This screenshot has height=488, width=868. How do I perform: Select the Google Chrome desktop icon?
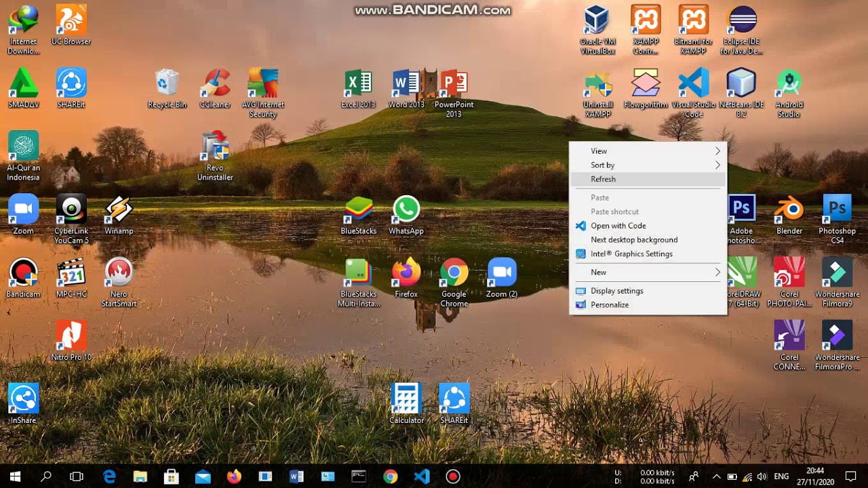click(x=454, y=282)
